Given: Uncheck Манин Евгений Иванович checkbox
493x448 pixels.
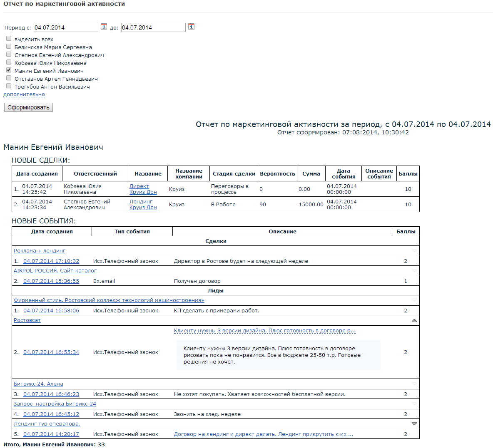Looking at the screenshot, I should pyautogui.click(x=9, y=70).
